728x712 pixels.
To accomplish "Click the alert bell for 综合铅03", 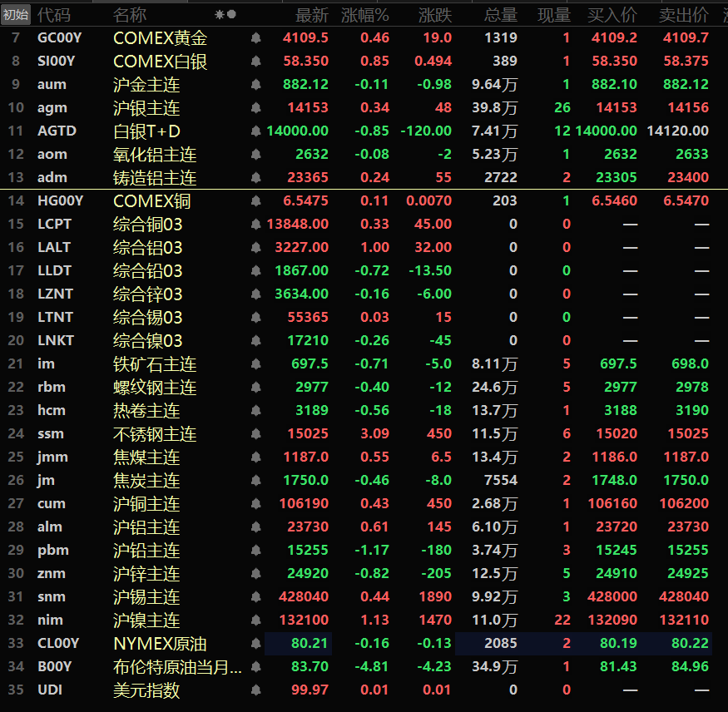I will coord(255,270).
